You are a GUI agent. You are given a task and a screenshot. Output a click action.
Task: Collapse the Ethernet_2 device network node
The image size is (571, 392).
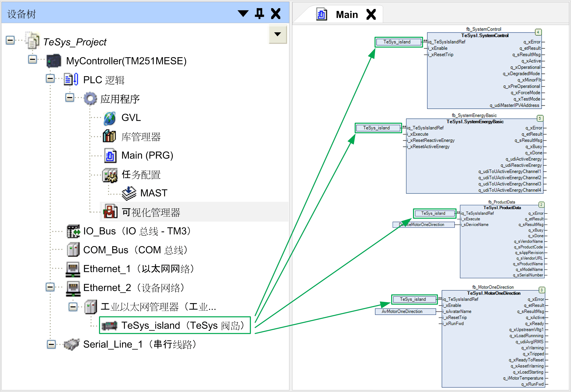pyautogui.click(x=50, y=287)
